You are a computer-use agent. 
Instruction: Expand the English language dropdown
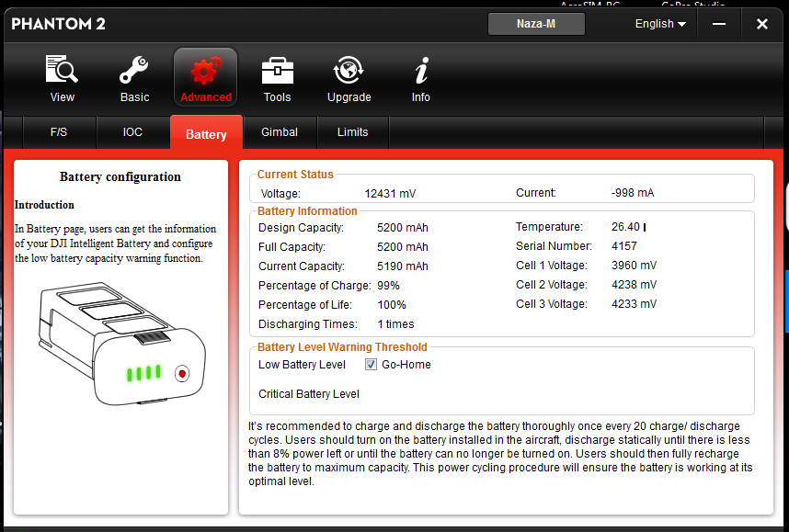point(660,24)
